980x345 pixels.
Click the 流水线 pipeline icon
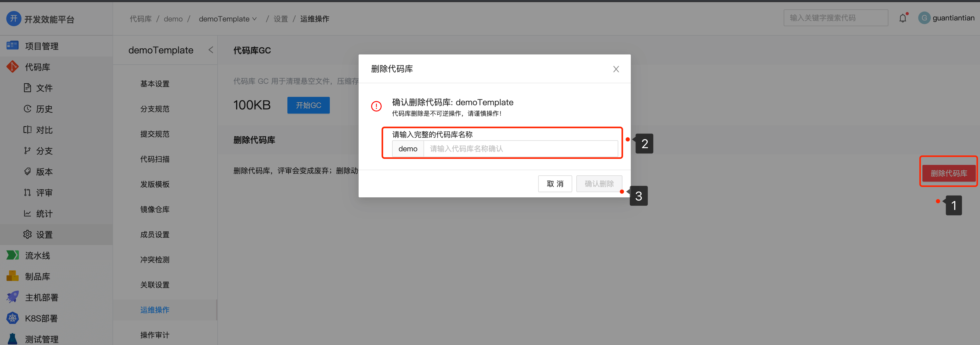click(x=13, y=255)
